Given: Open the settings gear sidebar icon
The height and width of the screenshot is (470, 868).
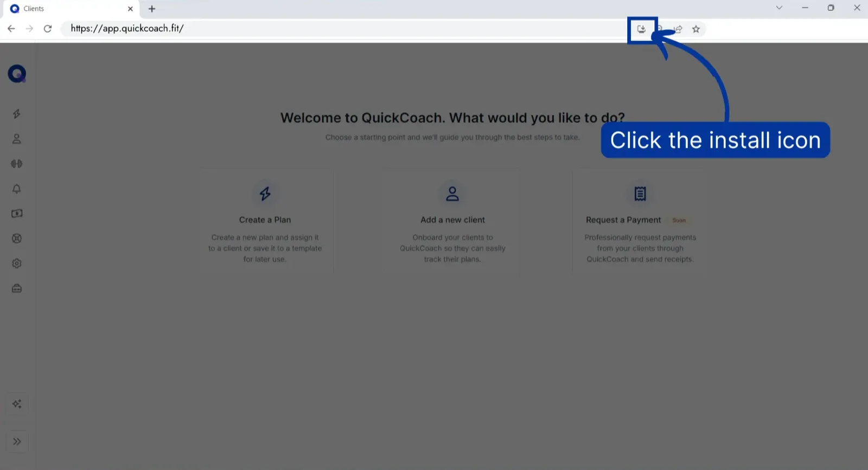Looking at the screenshot, I should [17, 263].
